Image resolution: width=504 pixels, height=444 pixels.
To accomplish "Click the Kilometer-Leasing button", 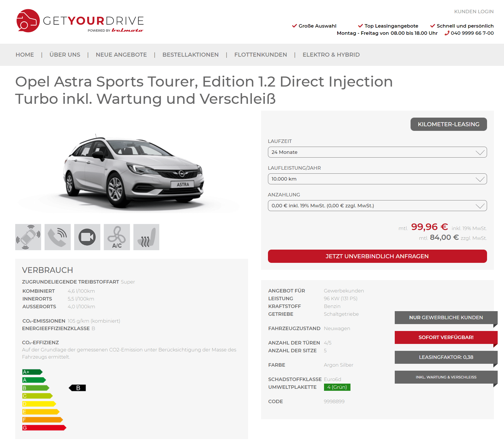I will point(449,124).
